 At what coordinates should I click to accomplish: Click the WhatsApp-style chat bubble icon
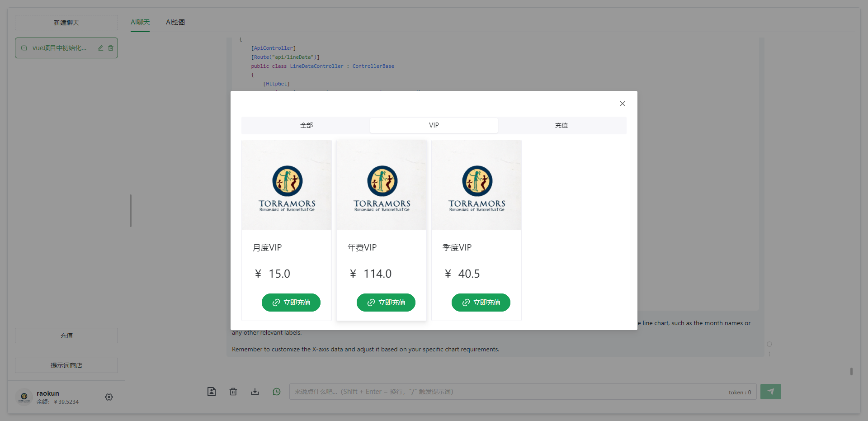point(277,392)
